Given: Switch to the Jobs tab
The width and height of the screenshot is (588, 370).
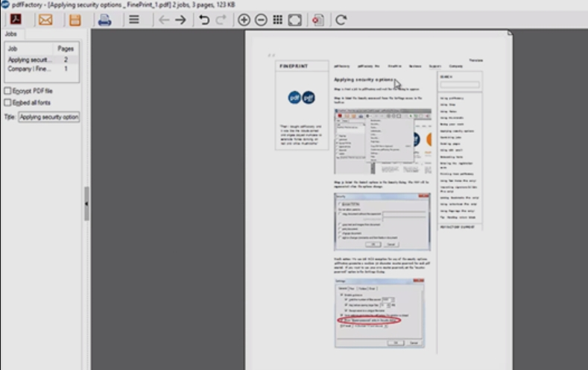Looking at the screenshot, I should [11, 34].
